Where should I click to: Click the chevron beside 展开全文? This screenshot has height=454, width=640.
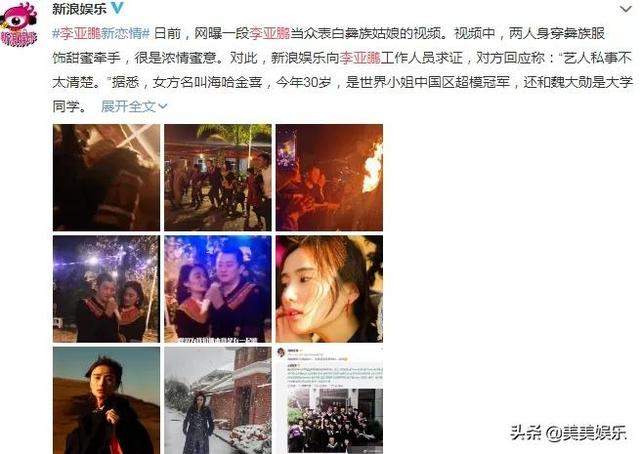click(x=162, y=107)
